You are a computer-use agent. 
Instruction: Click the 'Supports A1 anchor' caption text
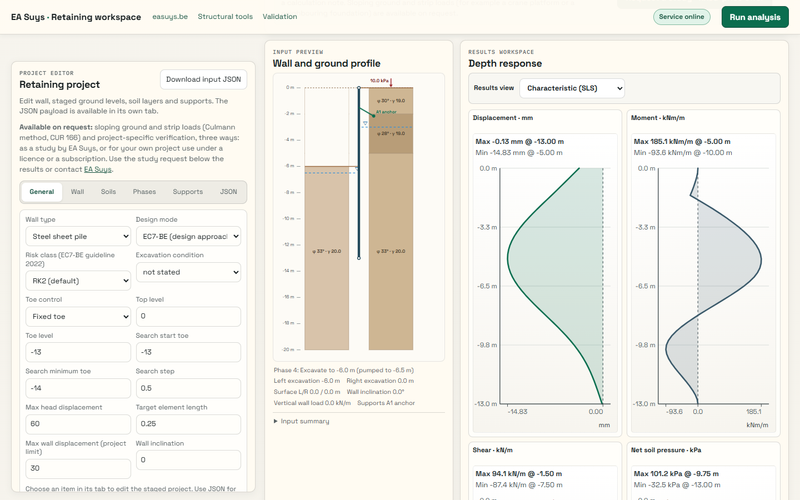tap(386, 403)
